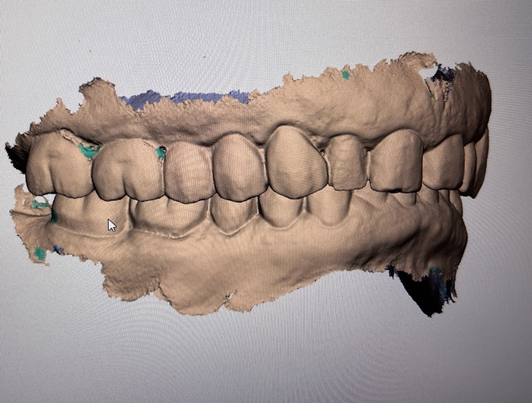Image resolution: width=532 pixels, height=403 pixels.
Task: Click the lower gum tissue below the teeth
Action: pos(249,262)
